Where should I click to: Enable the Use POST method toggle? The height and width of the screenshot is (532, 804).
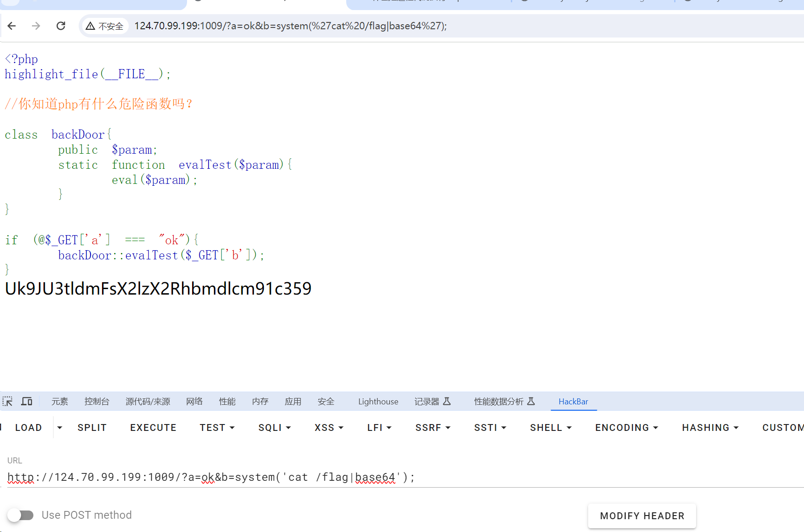[x=21, y=515]
